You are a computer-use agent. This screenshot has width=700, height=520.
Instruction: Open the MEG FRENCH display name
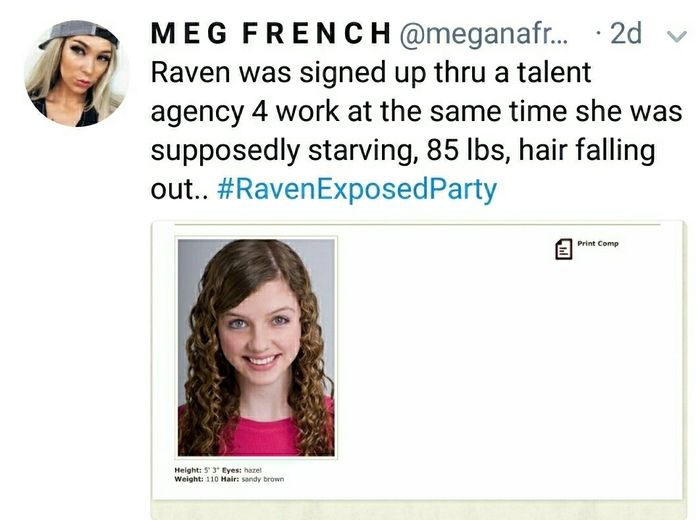pyautogui.click(x=271, y=33)
